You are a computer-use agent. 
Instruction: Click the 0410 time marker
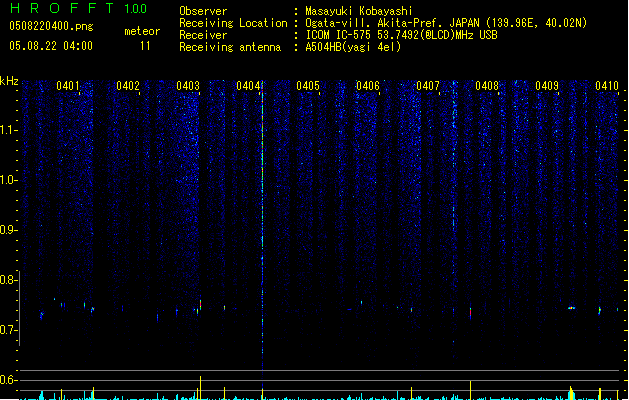pyautogui.click(x=607, y=86)
